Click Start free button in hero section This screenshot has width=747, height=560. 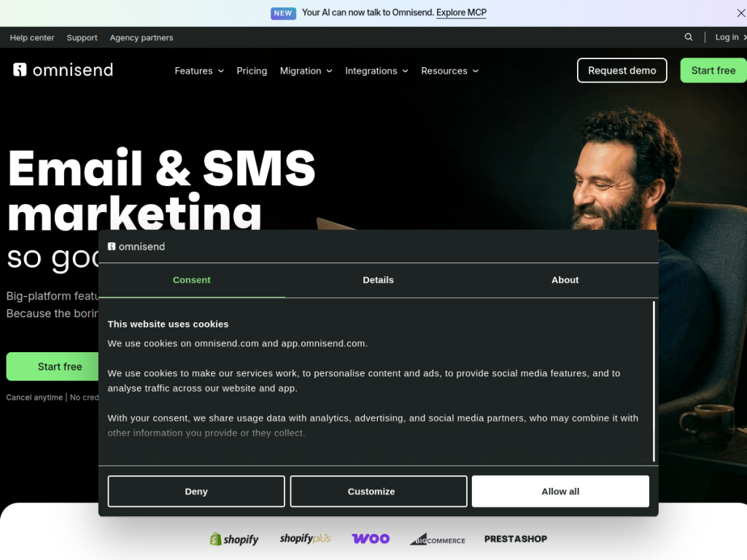(53, 367)
